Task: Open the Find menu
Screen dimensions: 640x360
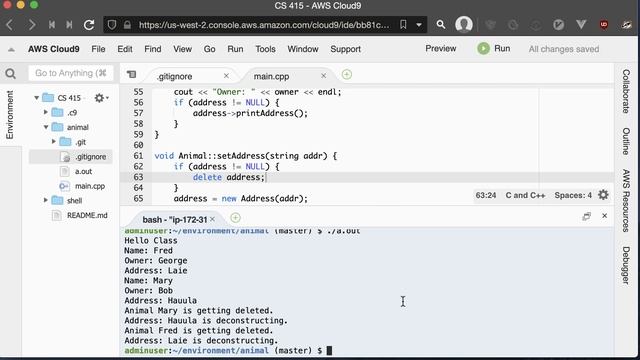Action: (153, 49)
